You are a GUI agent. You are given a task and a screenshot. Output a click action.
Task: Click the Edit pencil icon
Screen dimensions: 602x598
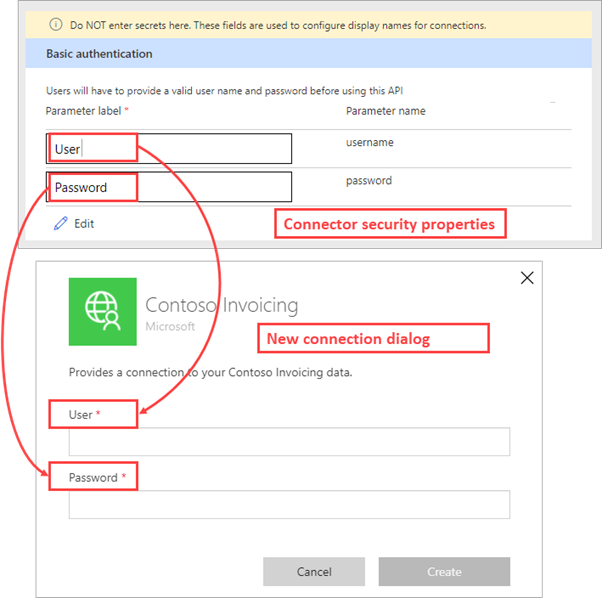click(x=60, y=223)
